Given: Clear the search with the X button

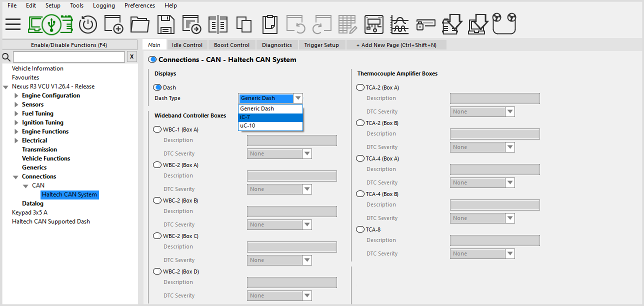Looking at the screenshot, I should coord(131,56).
